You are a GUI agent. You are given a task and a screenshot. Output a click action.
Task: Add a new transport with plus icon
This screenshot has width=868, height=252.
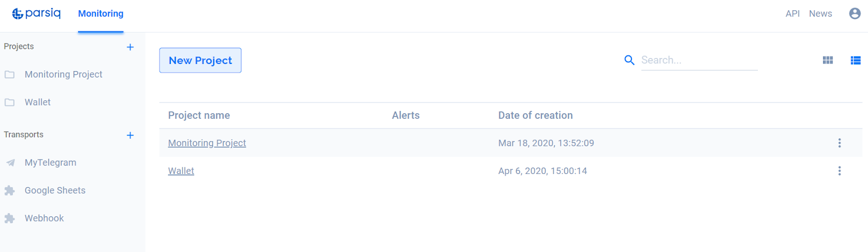coord(130,135)
